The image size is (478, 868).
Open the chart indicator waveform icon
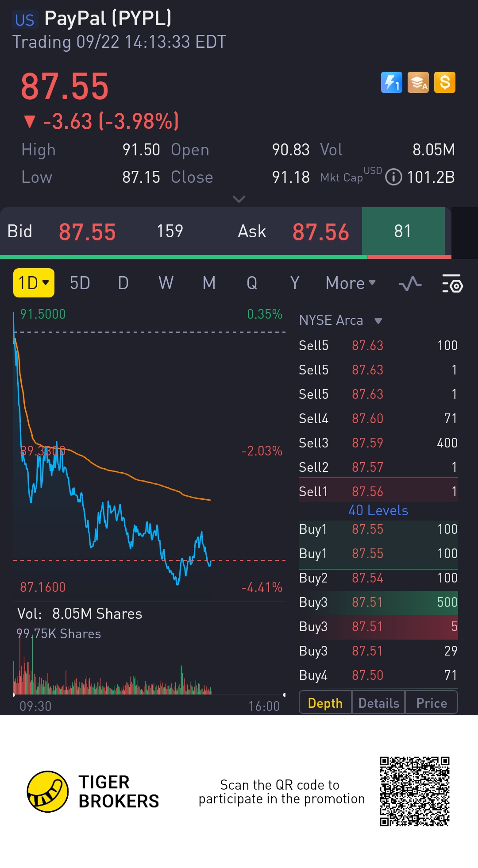tap(410, 283)
